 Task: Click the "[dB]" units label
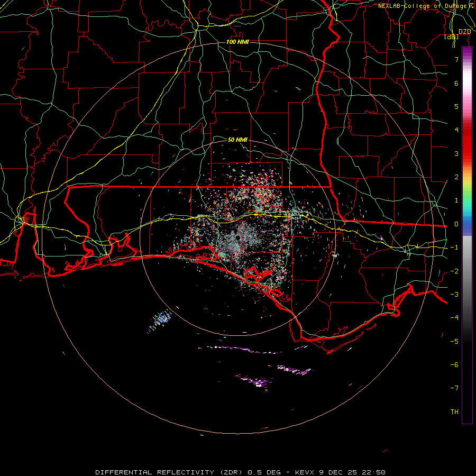[x=452, y=36]
